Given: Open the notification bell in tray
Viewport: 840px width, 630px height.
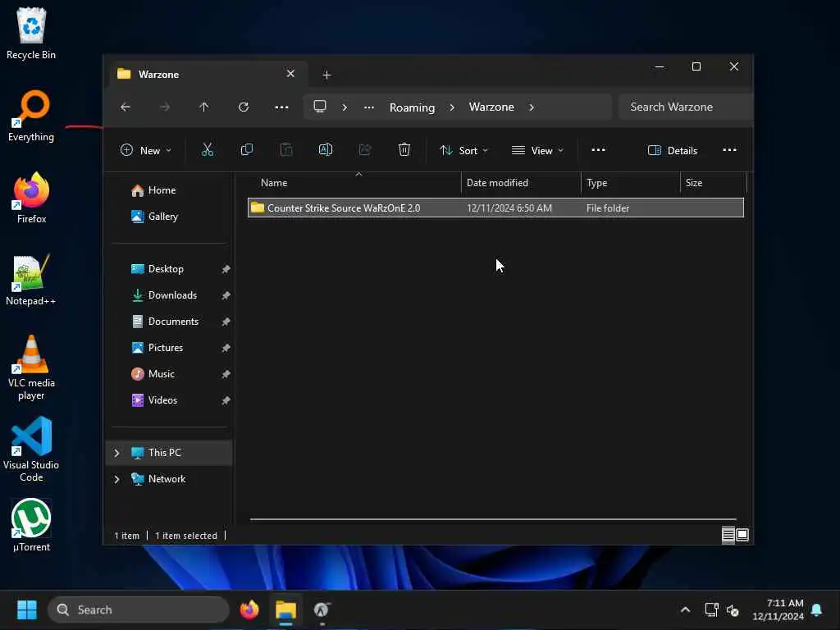Looking at the screenshot, I should (x=817, y=609).
